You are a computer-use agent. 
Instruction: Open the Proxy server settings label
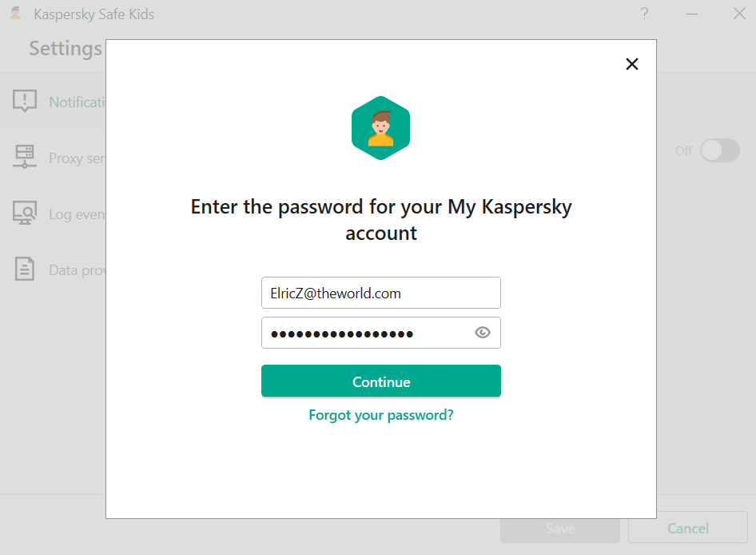pos(77,158)
